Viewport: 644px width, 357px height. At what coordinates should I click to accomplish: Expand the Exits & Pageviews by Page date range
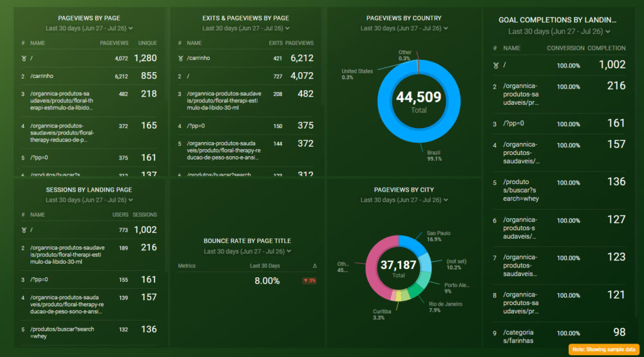245,29
